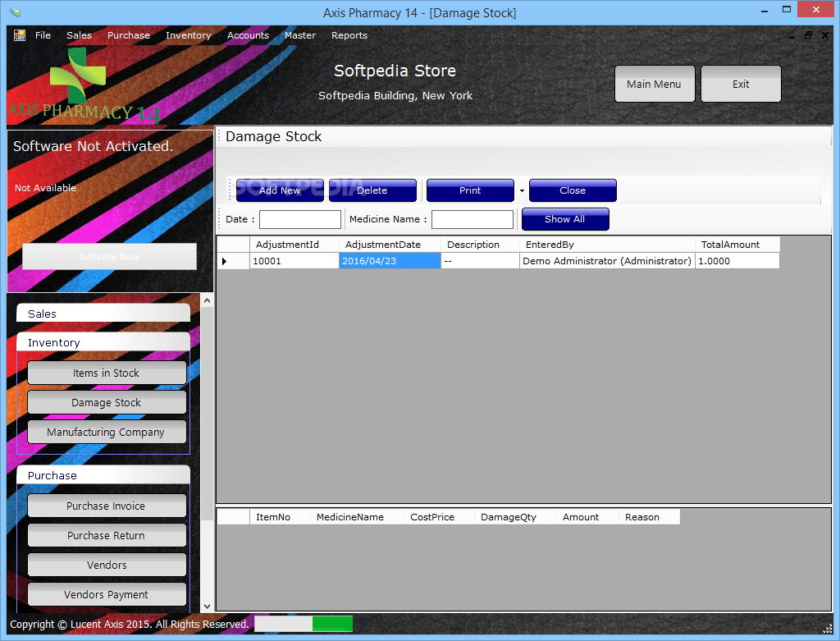Click sidebar scroll up arrow
Image resolution: width=840 pixels, height=641 pixels.
click(208, 300)
